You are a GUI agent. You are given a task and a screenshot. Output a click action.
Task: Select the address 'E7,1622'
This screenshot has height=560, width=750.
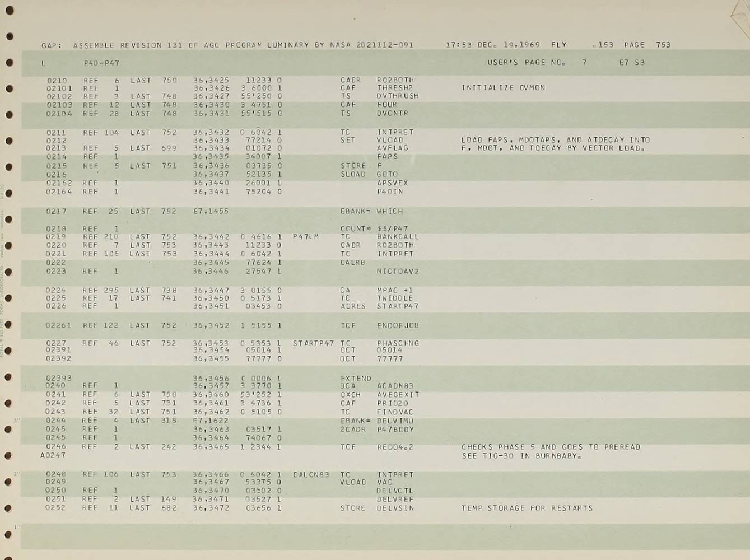point(211,421)
